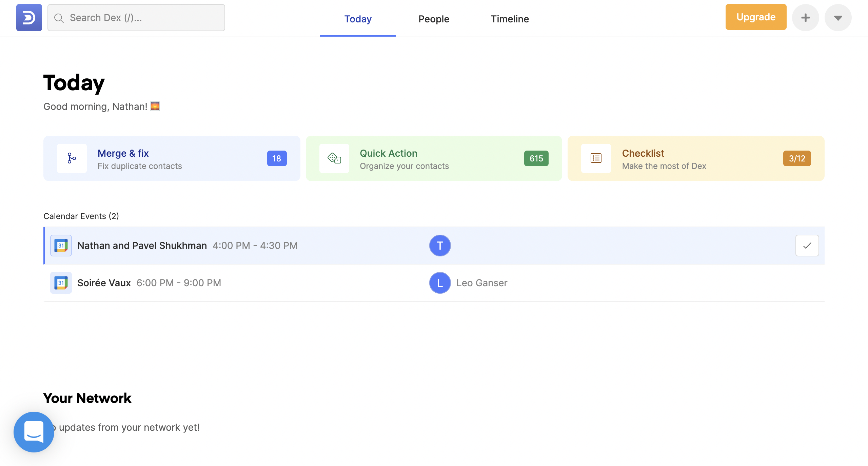Click the Merge & fix branch icon

click(72, 158)
